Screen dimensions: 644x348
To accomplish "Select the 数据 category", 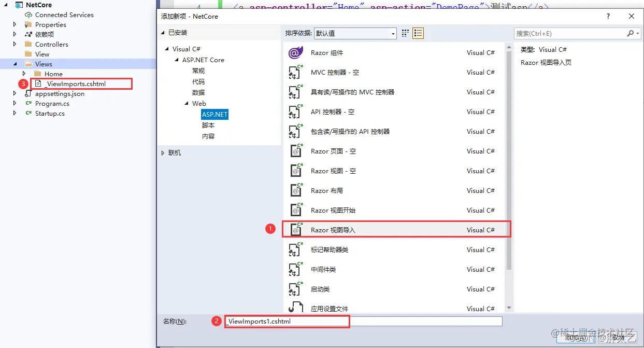I will [198, 93].
